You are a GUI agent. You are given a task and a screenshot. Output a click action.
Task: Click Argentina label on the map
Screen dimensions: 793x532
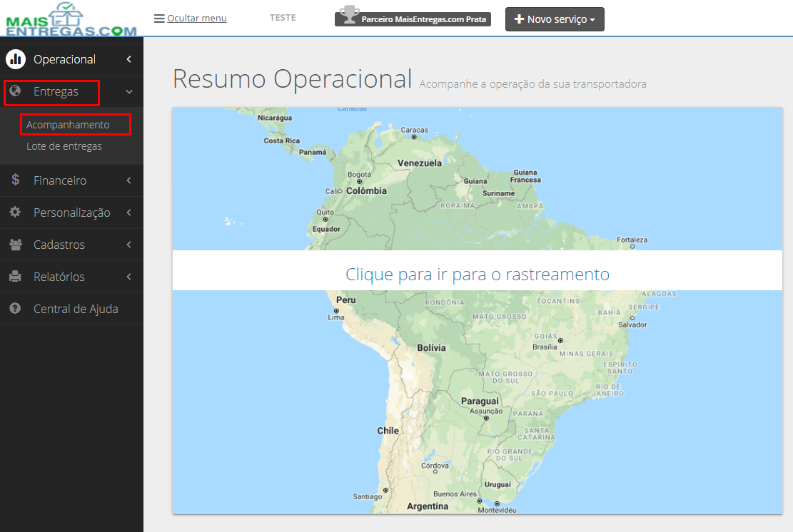pos(428,506)
